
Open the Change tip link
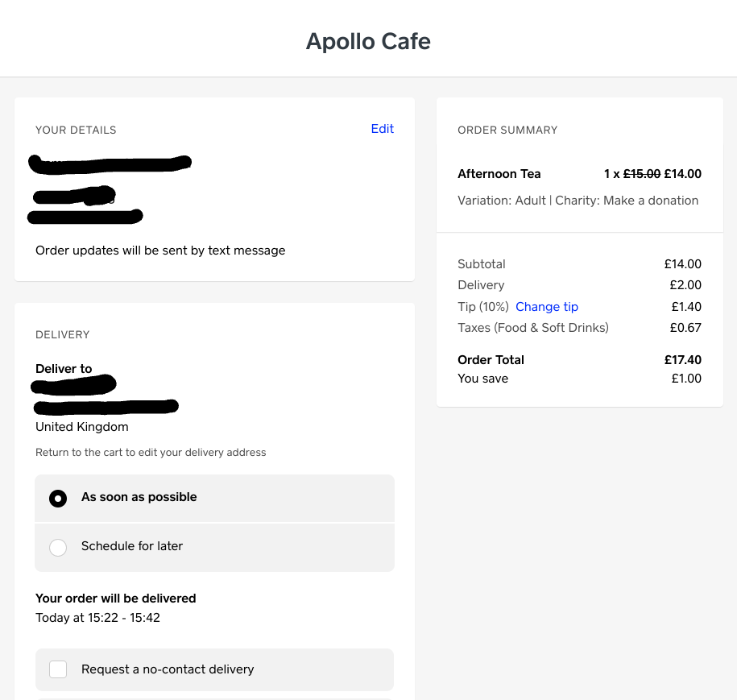[546, 307]
